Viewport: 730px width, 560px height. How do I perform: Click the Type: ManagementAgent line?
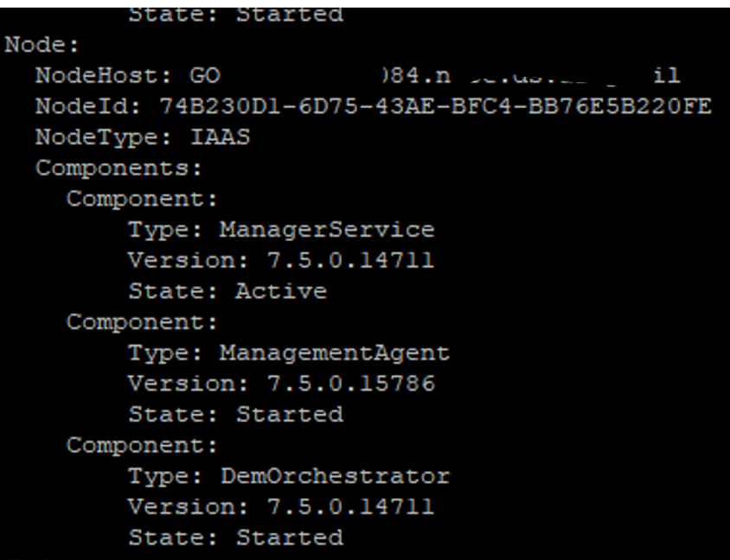(x=289, y=353)
